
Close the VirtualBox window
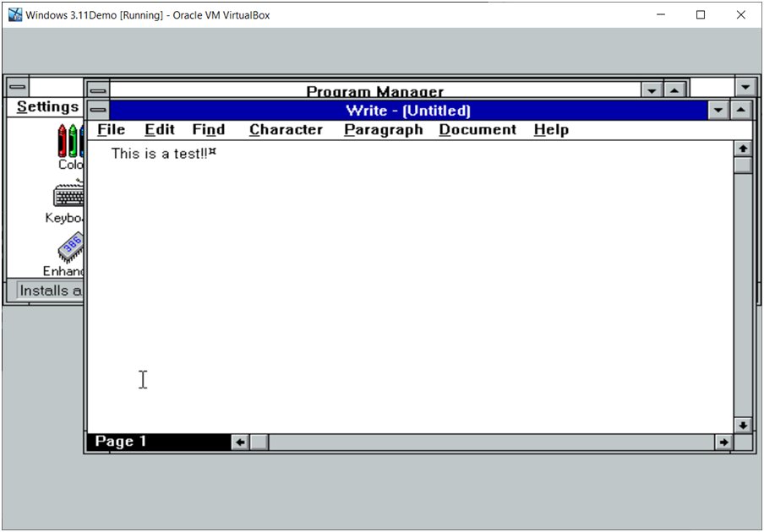click(740, 15)
